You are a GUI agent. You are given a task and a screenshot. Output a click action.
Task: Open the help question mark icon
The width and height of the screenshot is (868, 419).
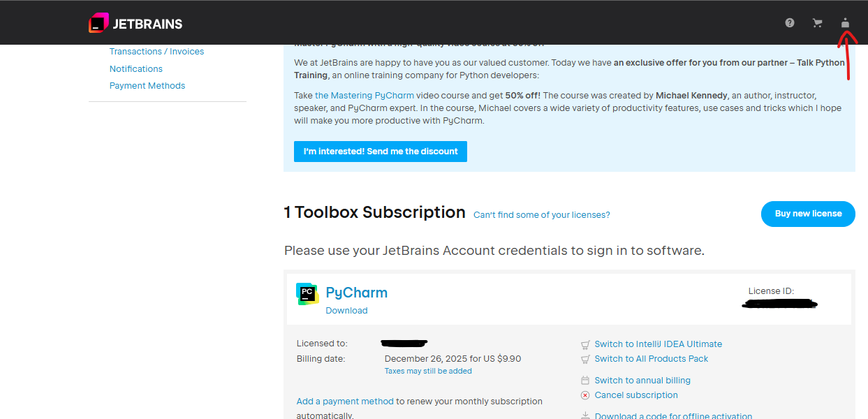[x=790, y=23]
